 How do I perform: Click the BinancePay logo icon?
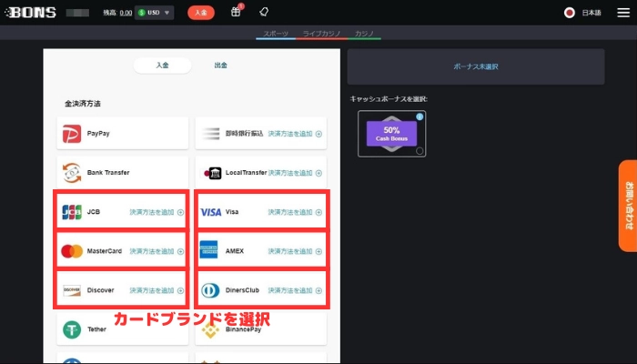pos(210,329)
